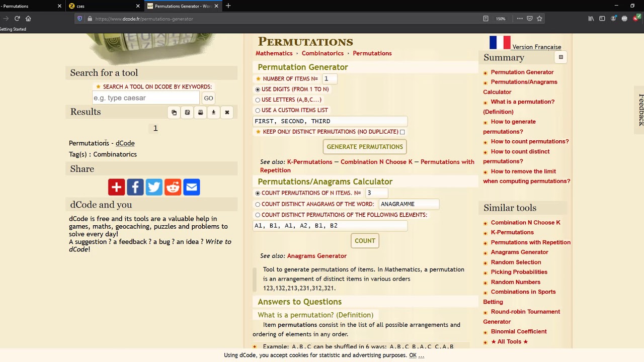Share on Facebook icon
The image size is (644, 362).
point(135,187)
